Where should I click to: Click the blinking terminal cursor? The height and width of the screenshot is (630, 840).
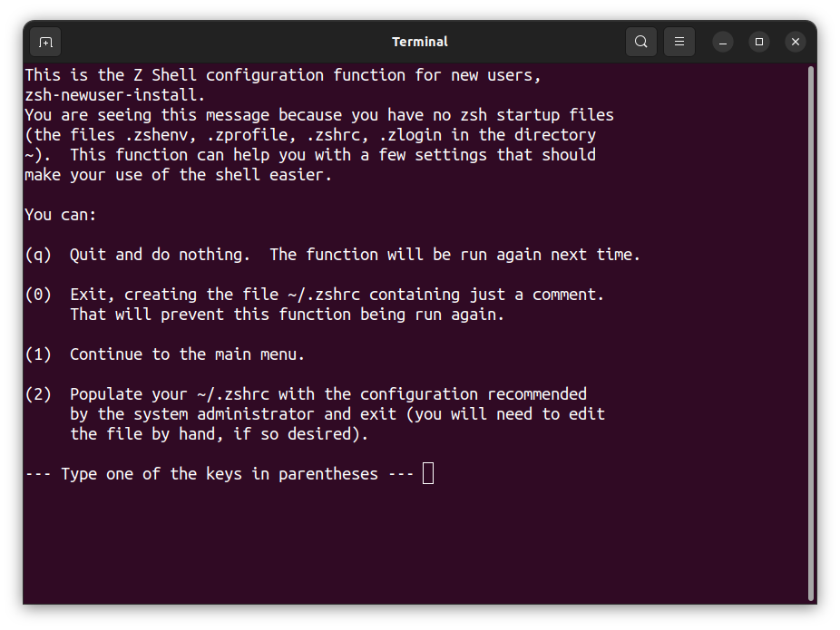428,472
